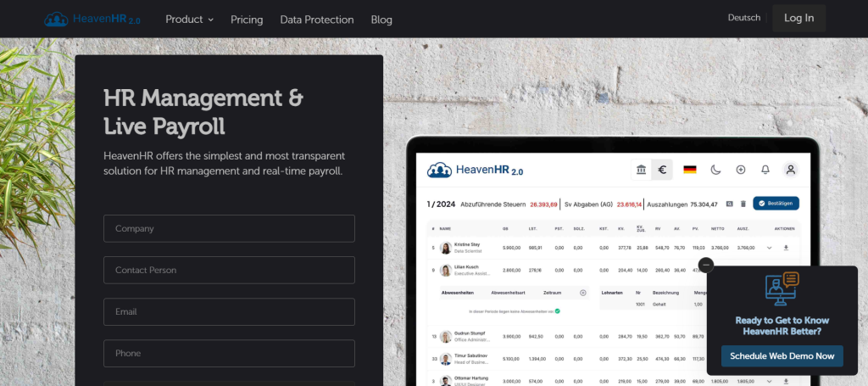Switch language to Deutsch
Screen dimensions: 868x386
point(743,18)
